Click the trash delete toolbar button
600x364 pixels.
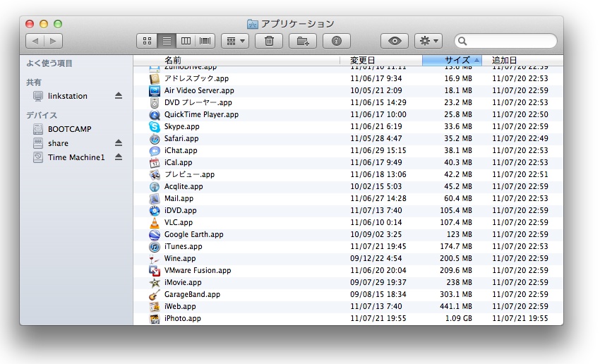[x=269, y=41]
